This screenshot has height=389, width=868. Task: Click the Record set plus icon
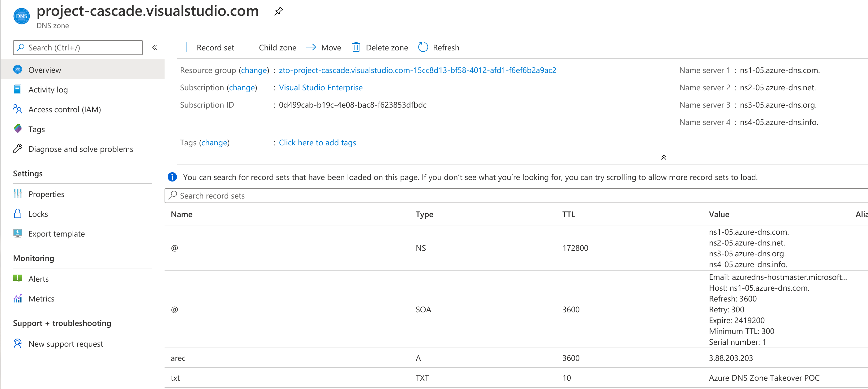tap(187, 48)
